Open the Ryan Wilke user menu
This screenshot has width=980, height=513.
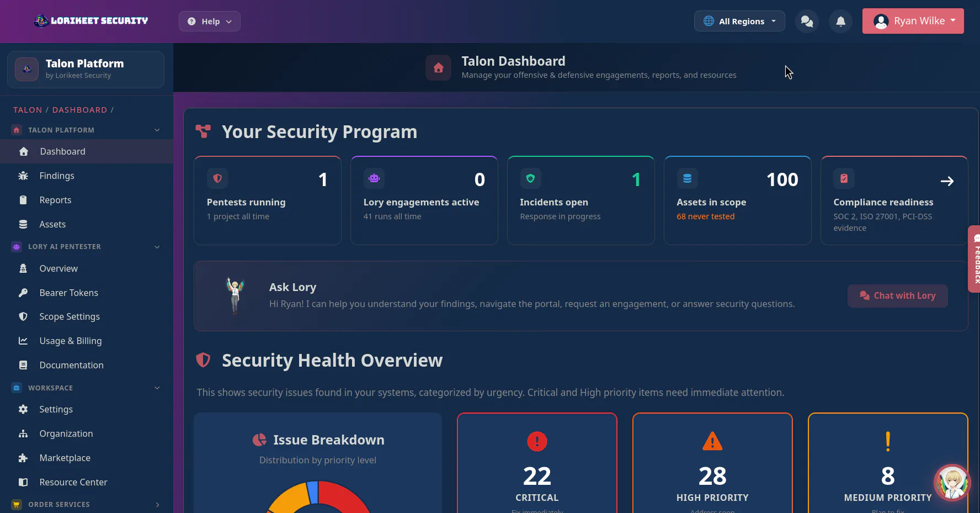pyautogui.click(x=913, y=21)
